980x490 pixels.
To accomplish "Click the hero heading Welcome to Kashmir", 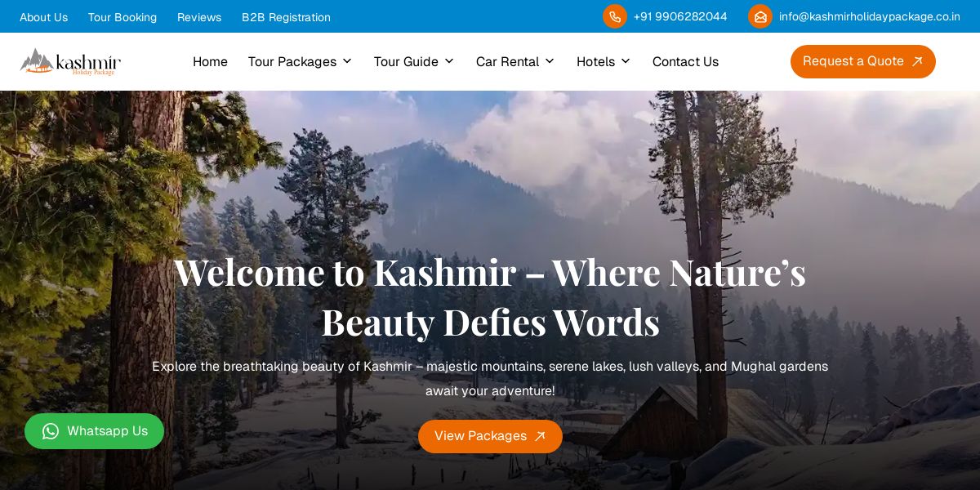I will pos(490,296).
